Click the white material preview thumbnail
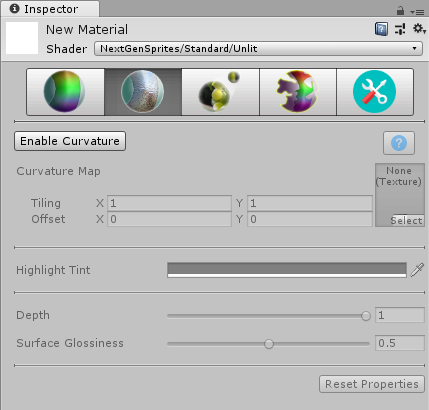 tap(22, 38)
